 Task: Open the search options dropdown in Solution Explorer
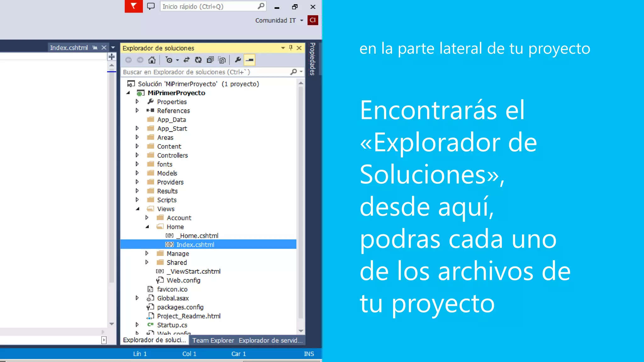click(301, 72)
